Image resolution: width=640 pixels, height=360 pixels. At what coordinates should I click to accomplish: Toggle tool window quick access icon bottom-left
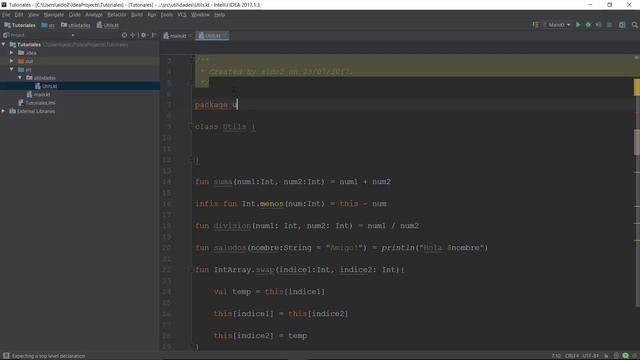(x=6, y=356)
